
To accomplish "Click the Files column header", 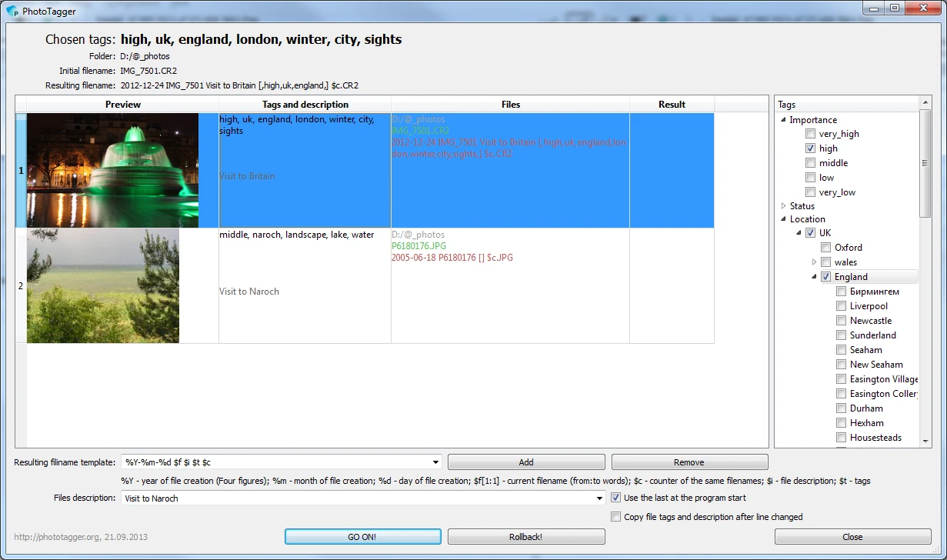I will 510,105.
